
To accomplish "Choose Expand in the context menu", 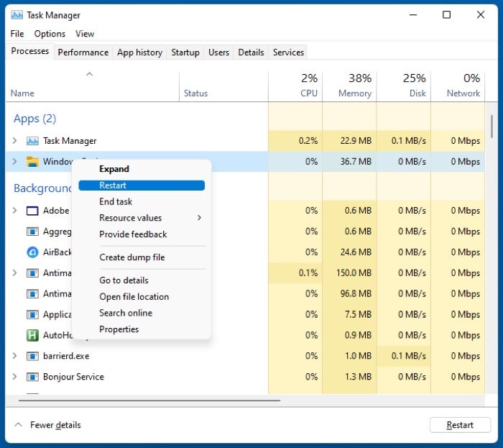I will tap(142, 169).
